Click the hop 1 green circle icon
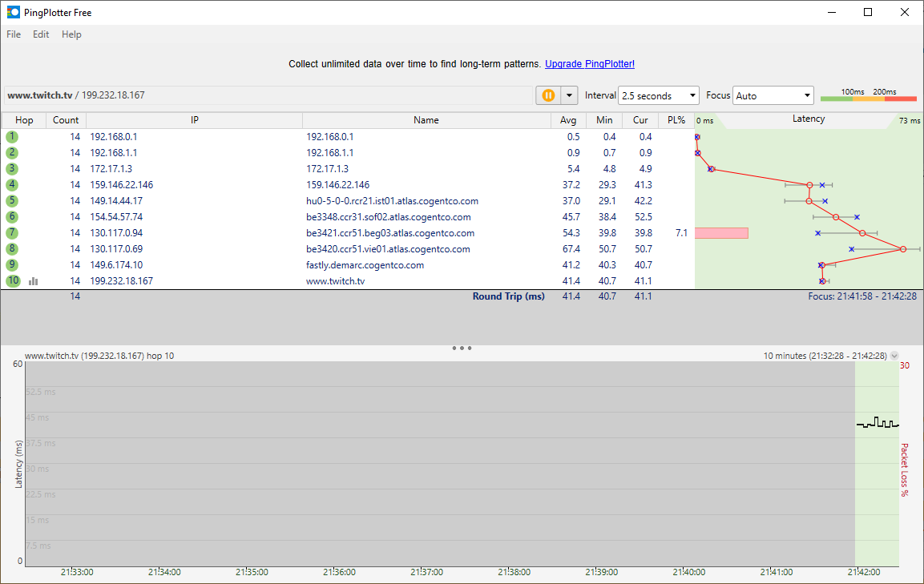 (12, 137)
